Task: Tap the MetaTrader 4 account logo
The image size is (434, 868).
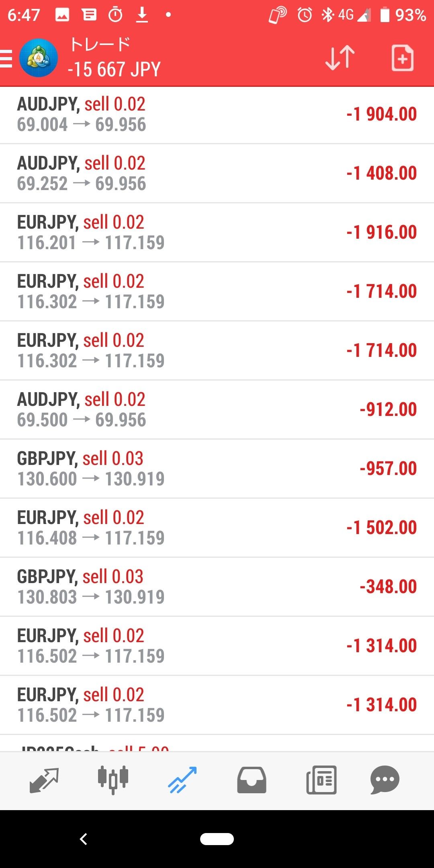Action: 39,58
